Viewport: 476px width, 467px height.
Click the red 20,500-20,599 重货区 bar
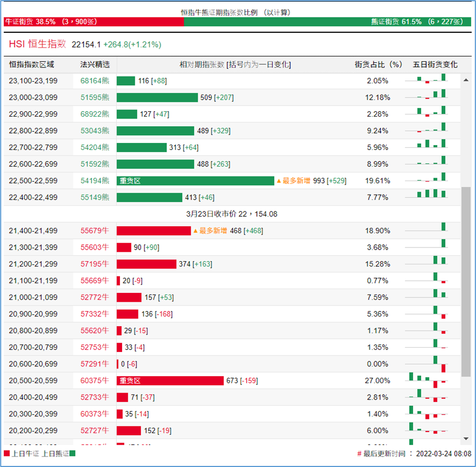tap(170, 380)
